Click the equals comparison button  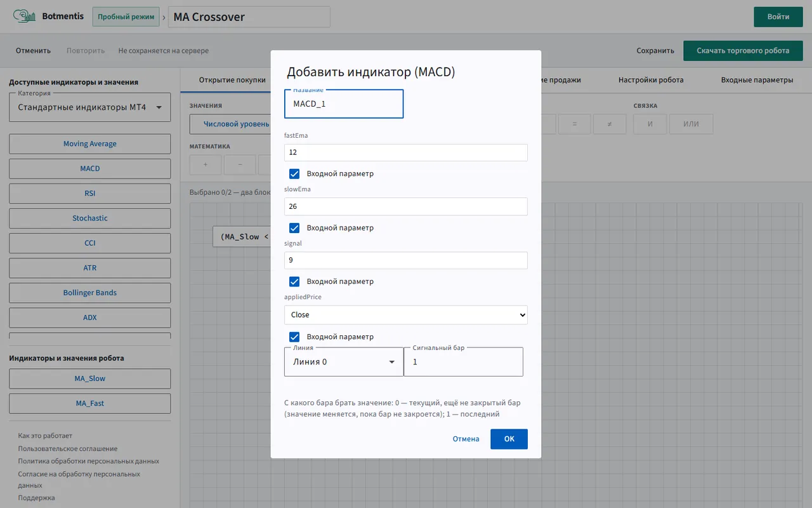pyautogui.click(x=575, y=124)
